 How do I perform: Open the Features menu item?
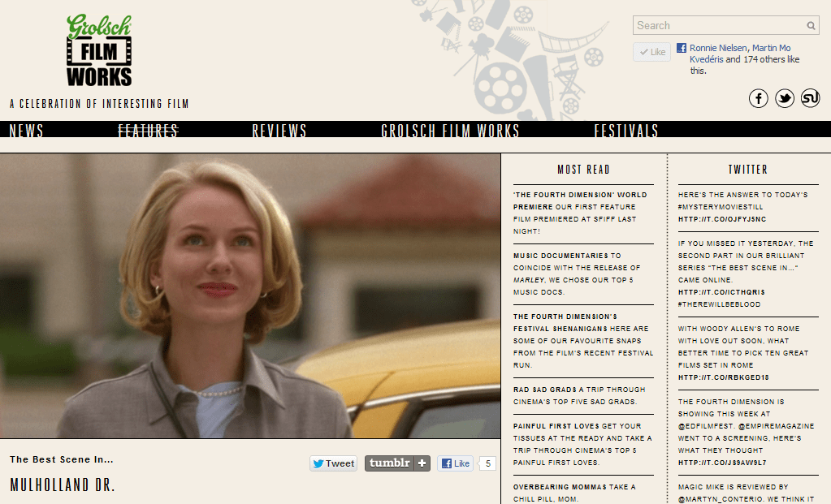148,131
